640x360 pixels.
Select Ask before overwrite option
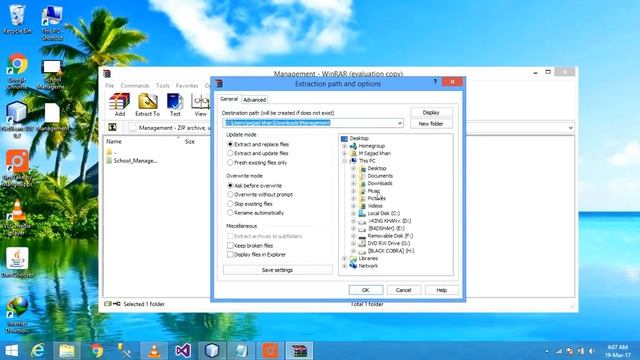tap(255, 185)
